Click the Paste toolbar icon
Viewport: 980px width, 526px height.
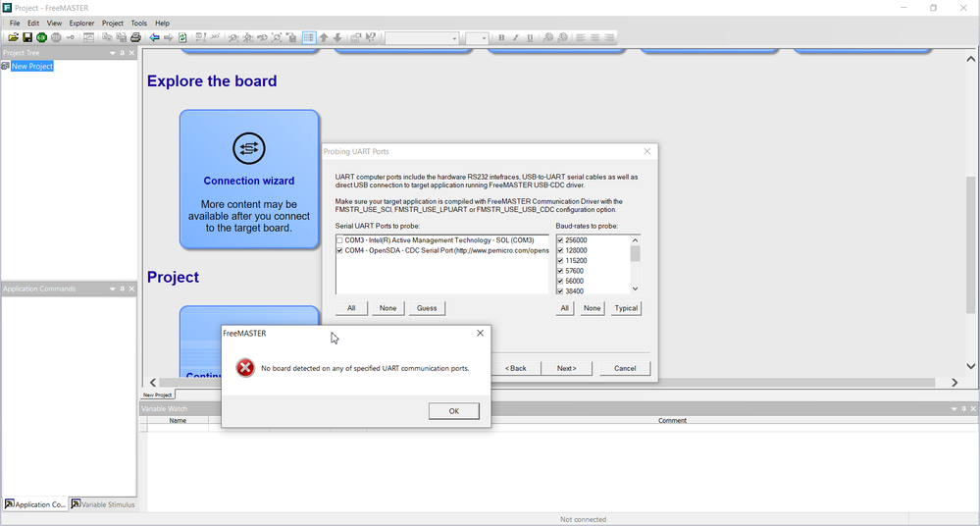pyautogui.click(x=122, y=37)
